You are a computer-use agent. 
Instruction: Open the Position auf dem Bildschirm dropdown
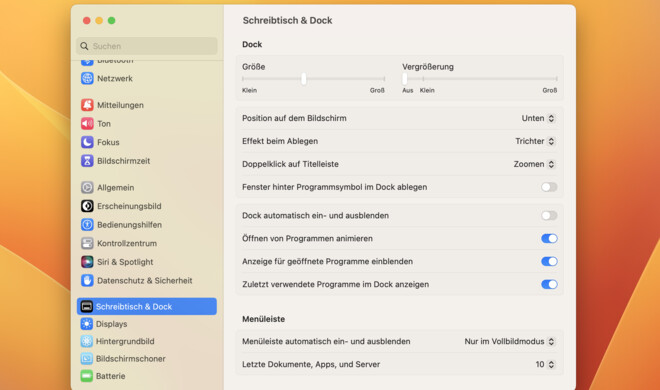(x=538, y=118)
